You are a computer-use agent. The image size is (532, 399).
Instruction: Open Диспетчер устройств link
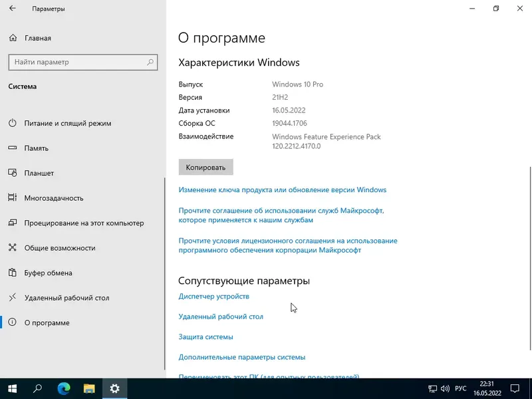pyautogui.click(x=213, y=296)
